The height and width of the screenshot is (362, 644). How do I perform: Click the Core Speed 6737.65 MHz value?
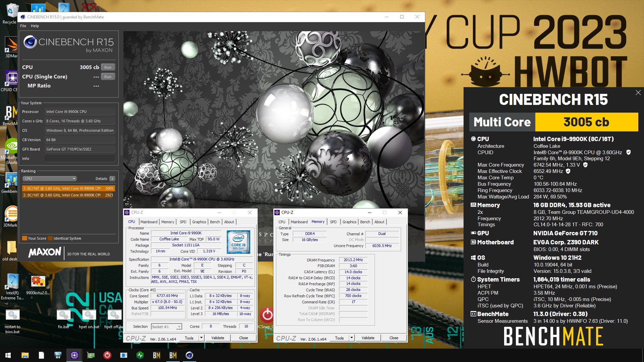coord(167,296)
